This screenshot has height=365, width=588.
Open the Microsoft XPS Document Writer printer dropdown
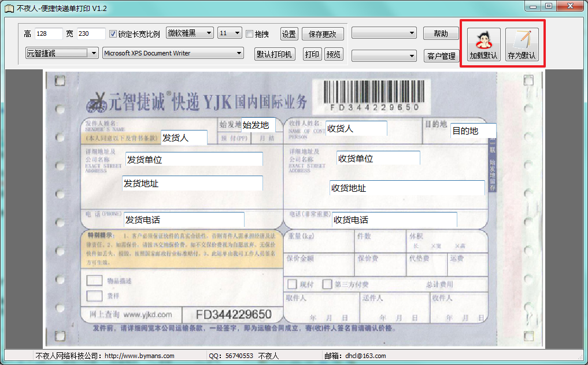[x=173, y=53]
